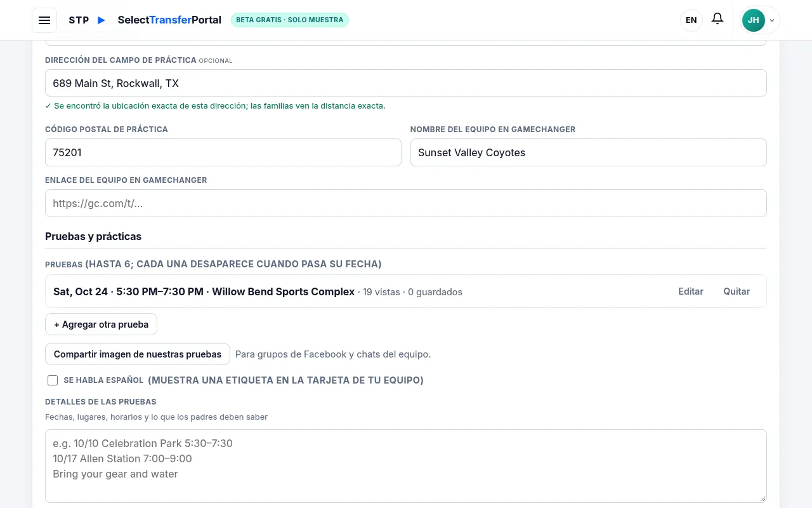Open the SelectTransferPortal home link
The image size is (812, 508).
click(x=169, y=20)
